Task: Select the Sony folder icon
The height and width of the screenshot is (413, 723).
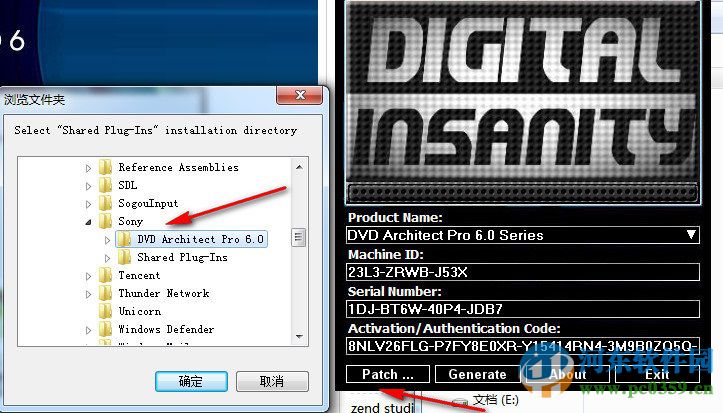Action: 106,221
